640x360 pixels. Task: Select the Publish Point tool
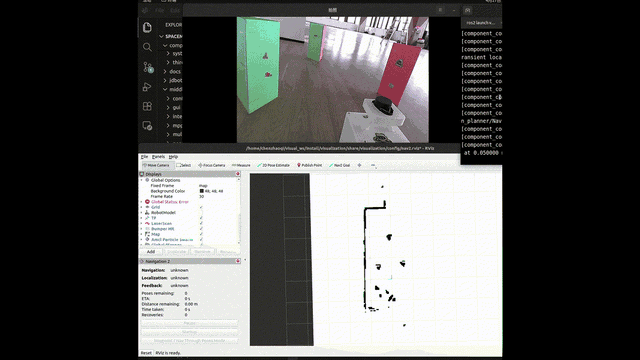pos(309,165)
